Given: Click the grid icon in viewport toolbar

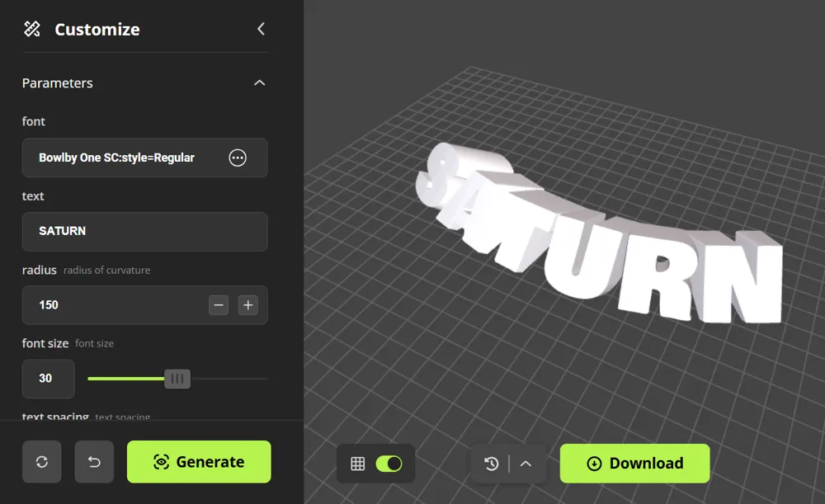Looking at the screenshot, I should pos(358,464).
